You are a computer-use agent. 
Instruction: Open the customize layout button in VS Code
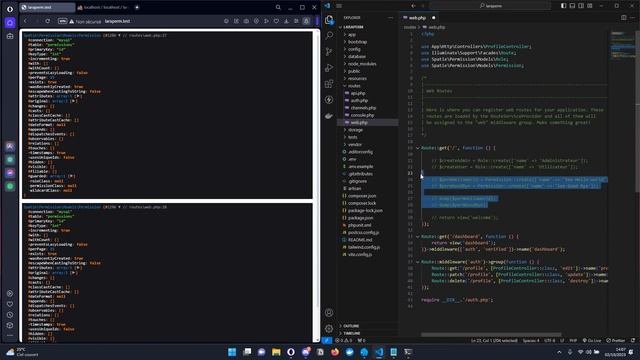pyautogui.click(x=590, y=6)
